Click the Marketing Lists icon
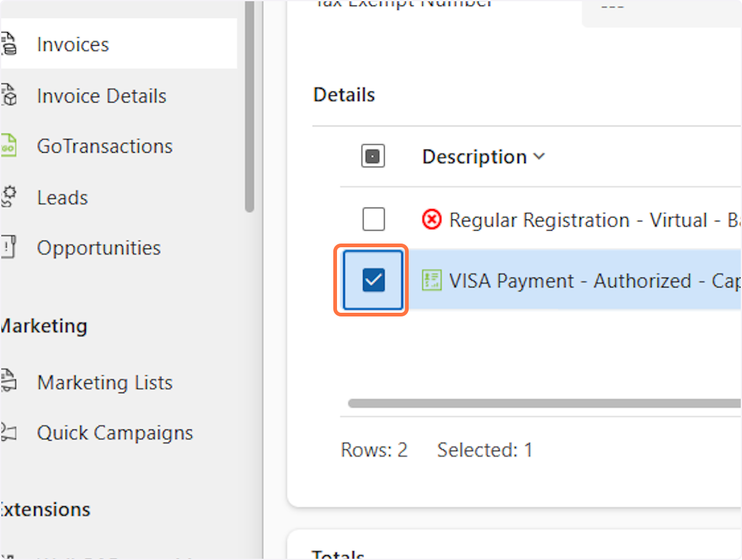Viewport: 742px width, 560px height. [x=9, y=383]
